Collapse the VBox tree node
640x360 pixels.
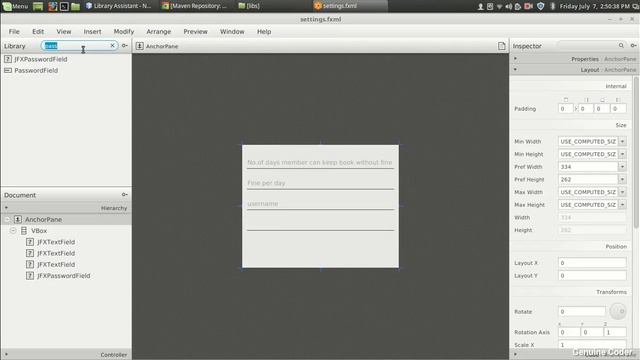click(x=13, y=231)
